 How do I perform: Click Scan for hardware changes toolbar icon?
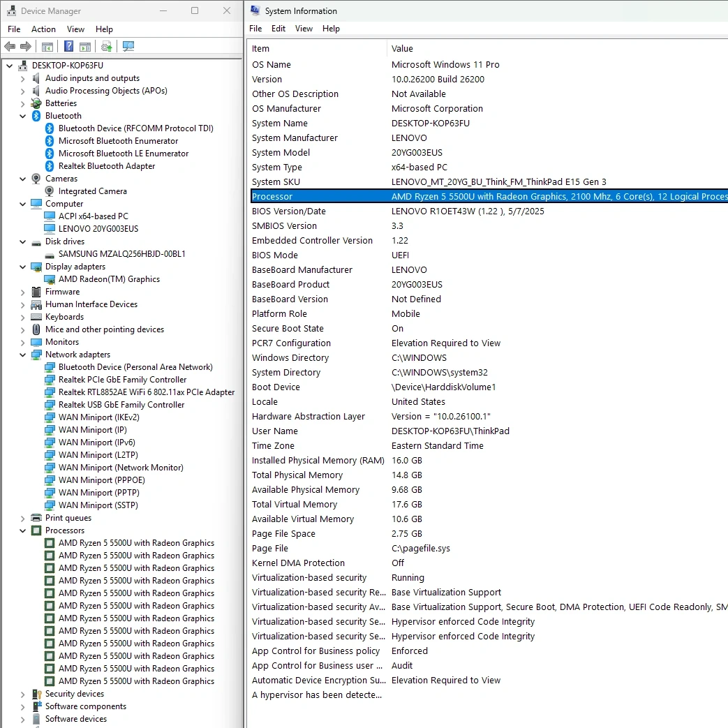(128, 47)
